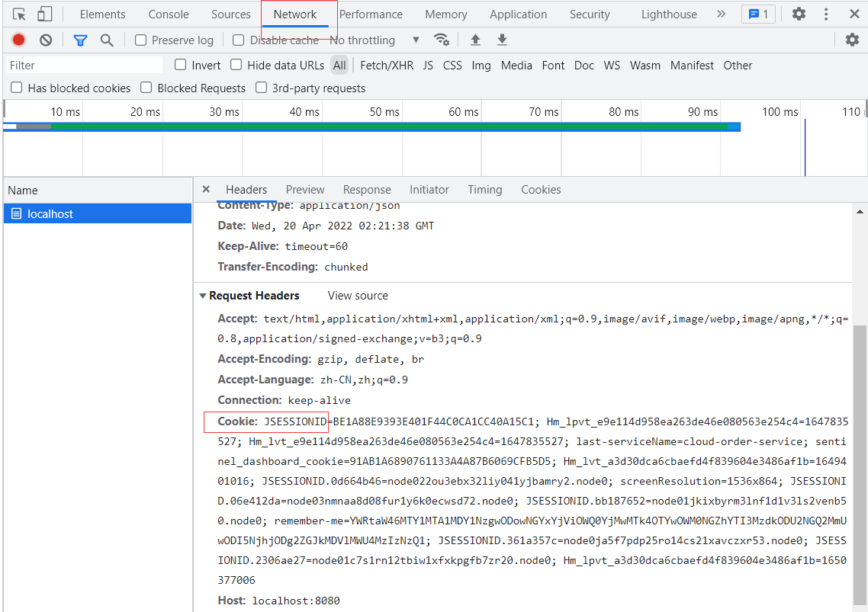Open the Cookies detail tab
The width and height of the screenshot is (868, 612).
coord(541,190)
